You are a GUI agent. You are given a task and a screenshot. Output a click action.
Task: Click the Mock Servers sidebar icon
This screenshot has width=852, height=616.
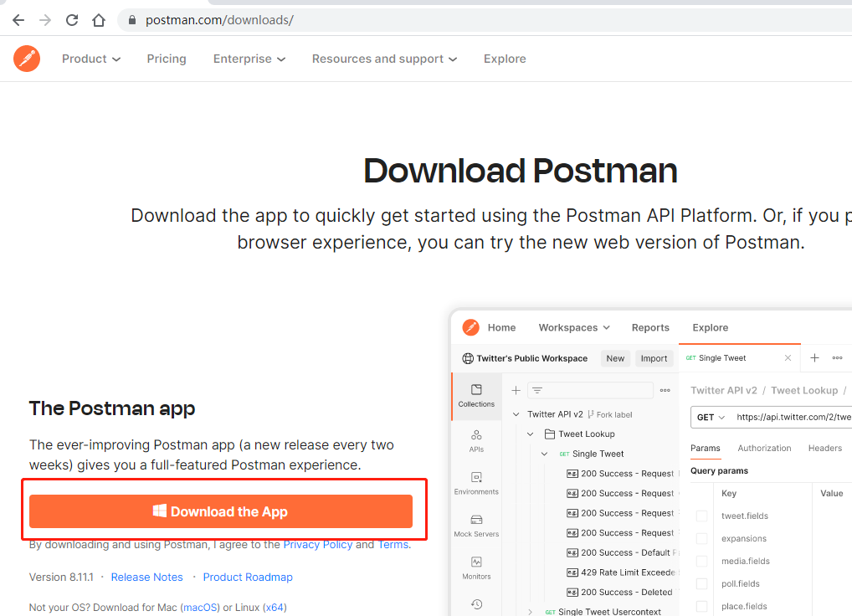[476, 525]
